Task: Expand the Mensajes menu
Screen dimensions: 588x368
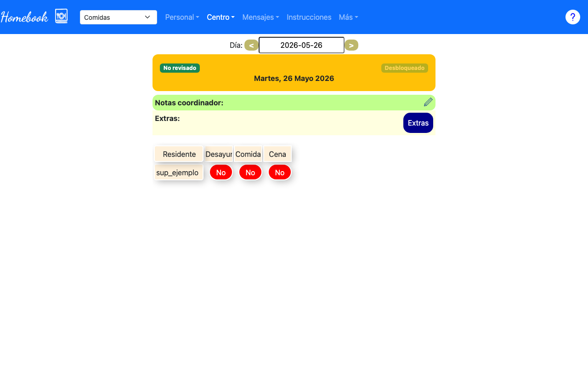Action: (260, 17)
